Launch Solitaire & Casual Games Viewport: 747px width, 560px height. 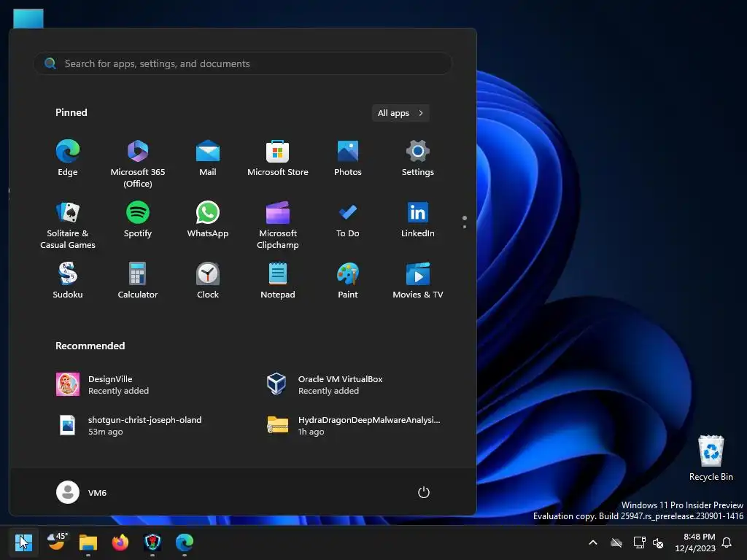(x=68, y=226)
